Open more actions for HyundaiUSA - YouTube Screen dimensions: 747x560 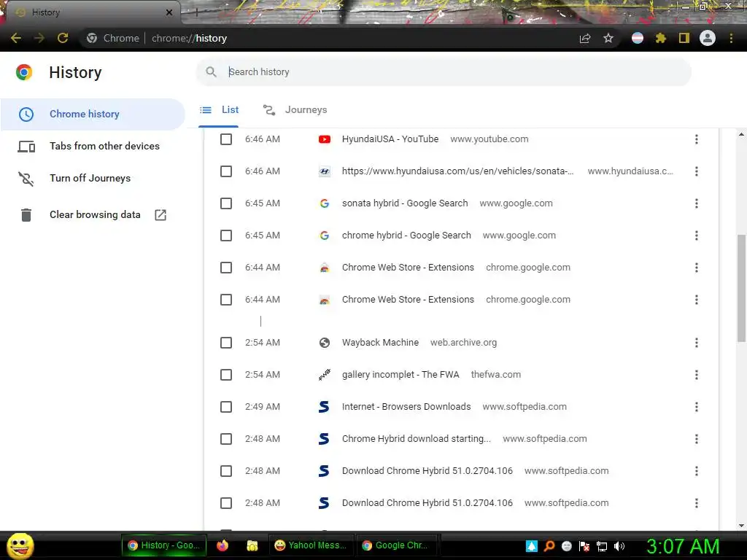click(x=697, y=139)
